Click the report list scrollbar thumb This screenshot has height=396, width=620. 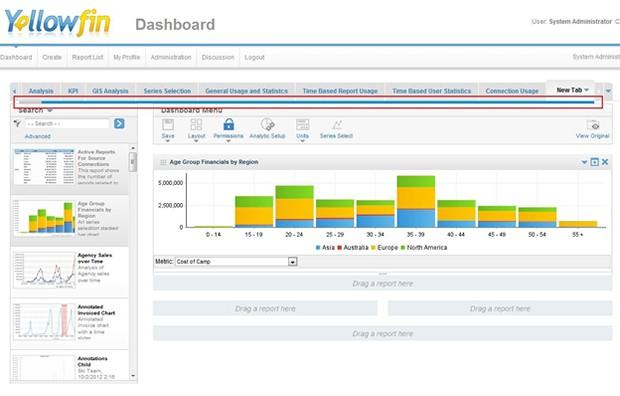point(133,162)
